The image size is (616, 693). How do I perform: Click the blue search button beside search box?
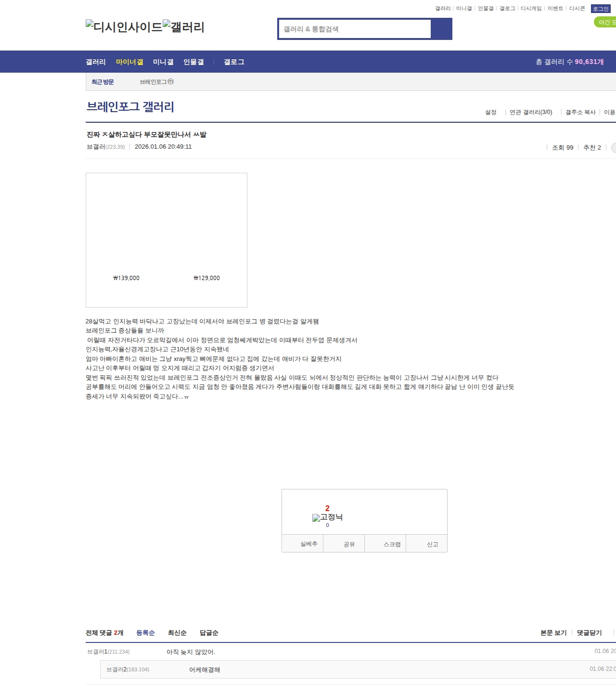coord(441,29)
